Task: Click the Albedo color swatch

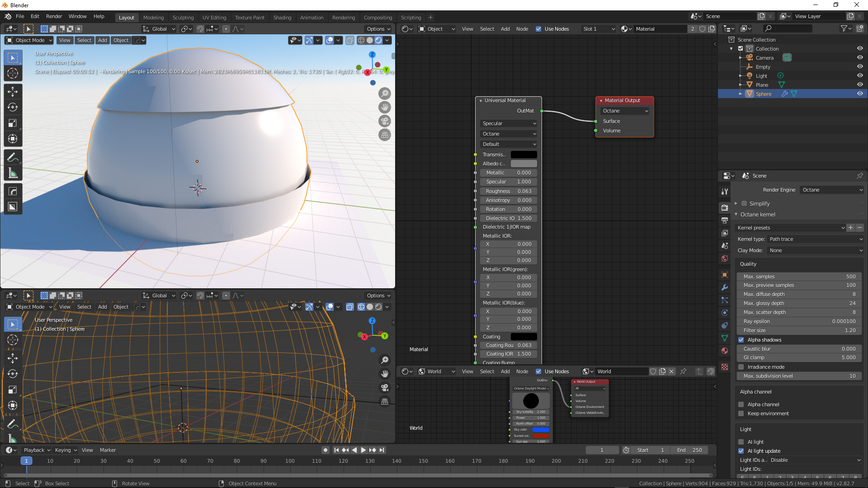Action: (524, 164)
